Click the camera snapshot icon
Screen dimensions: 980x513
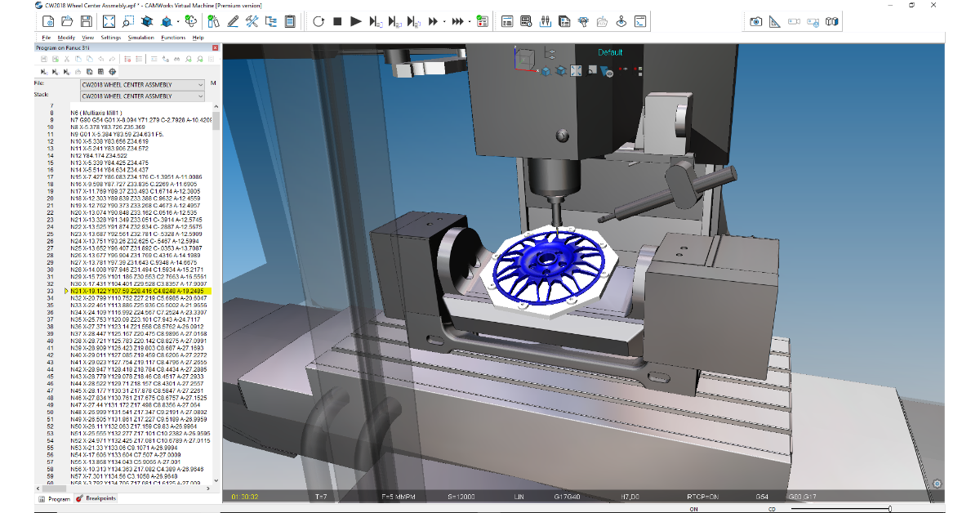(756, 22)
